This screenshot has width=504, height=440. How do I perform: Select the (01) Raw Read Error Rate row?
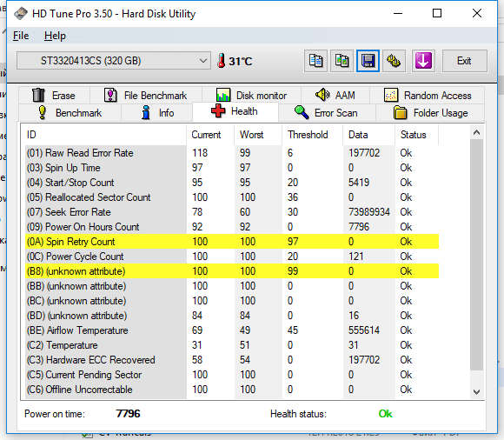232,153
